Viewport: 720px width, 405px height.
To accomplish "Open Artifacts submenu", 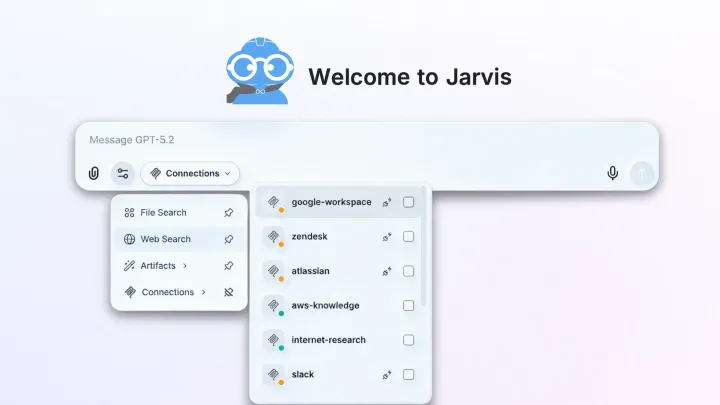I will point(179,266).
